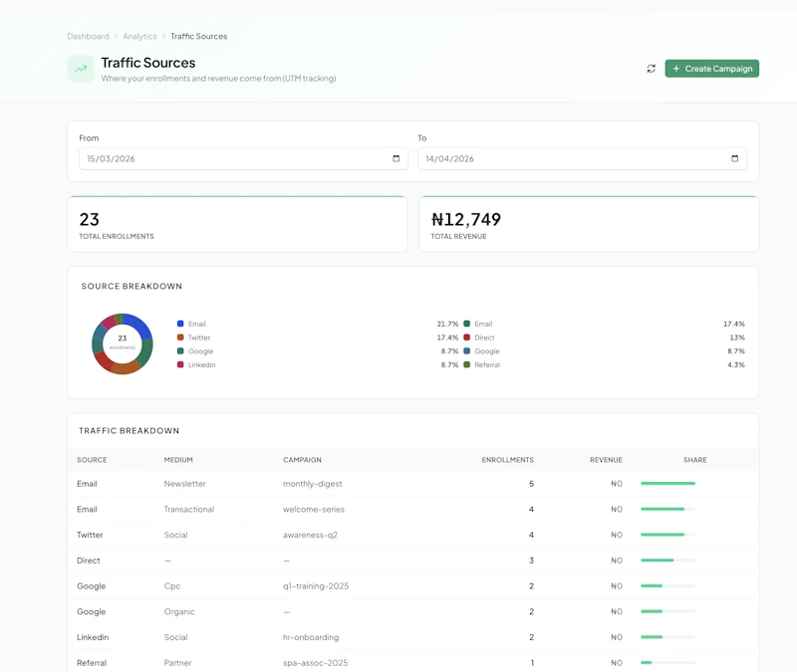Click the Enrollments column header
Screen dimensions: 797x672
pyautogui.click(x=507, y=459)
